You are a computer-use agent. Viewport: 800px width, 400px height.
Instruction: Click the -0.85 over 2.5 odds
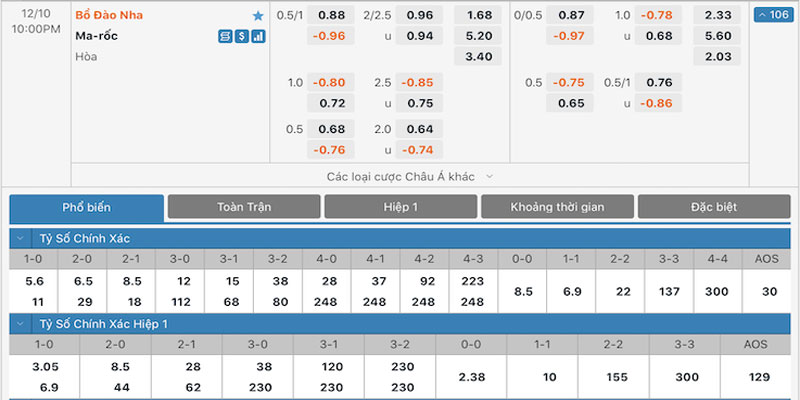pos(419,82)
